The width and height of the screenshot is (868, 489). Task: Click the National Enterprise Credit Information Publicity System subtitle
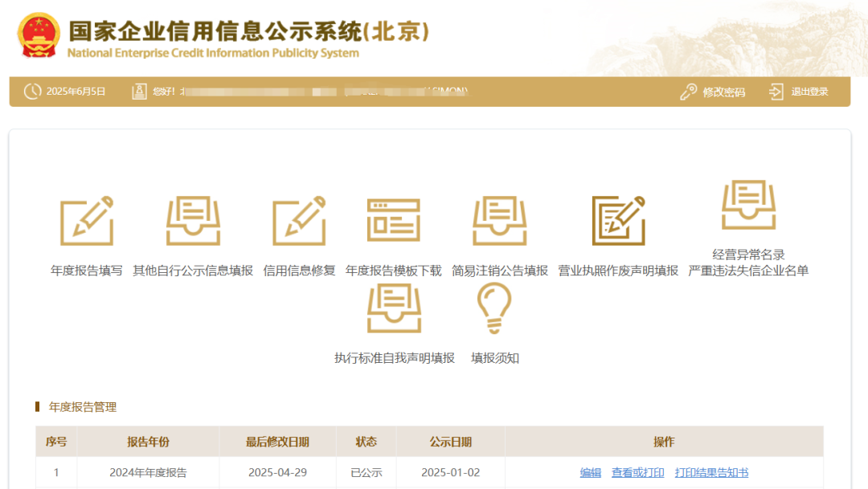(x=213, y=53)
